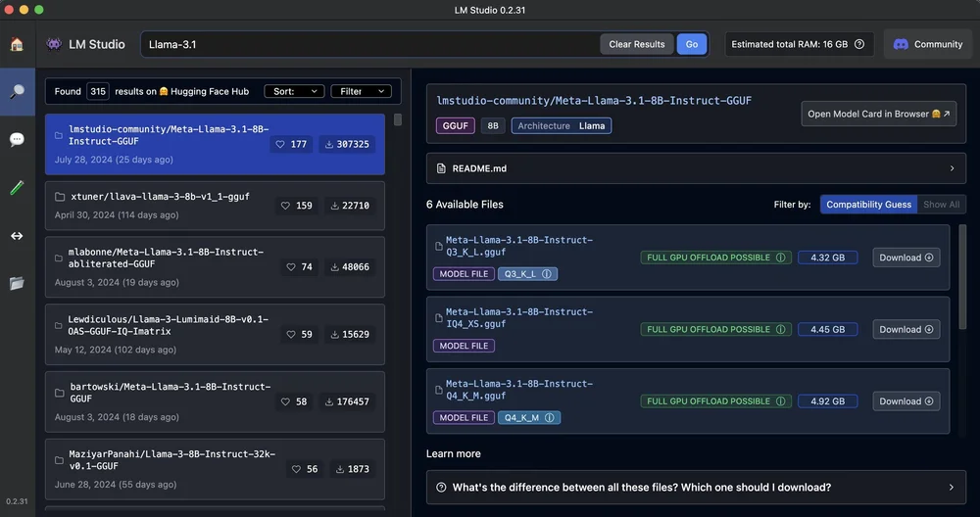This screenshot has height=517, width=980.
Task: Click the heart likes badge of lmstudio-community result
Action: point(291,144)
